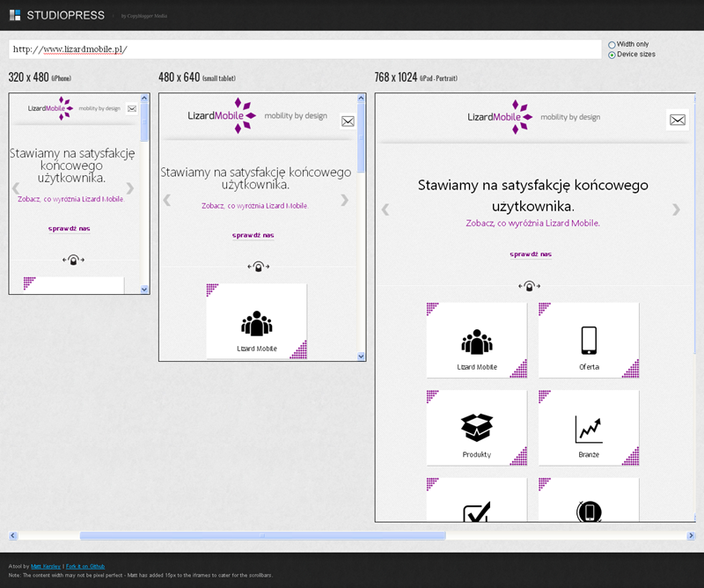Click previous slide arrow in iPad preview
The height and width of the screenshot is (588, 704).
pyautogui.click(x=385, y=209)
